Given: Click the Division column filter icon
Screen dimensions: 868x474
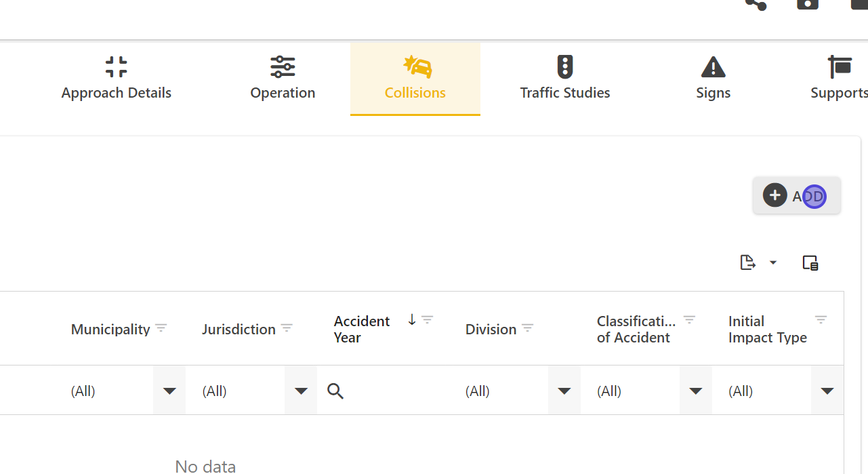Looking at the screenshot, I should point(528,328).
